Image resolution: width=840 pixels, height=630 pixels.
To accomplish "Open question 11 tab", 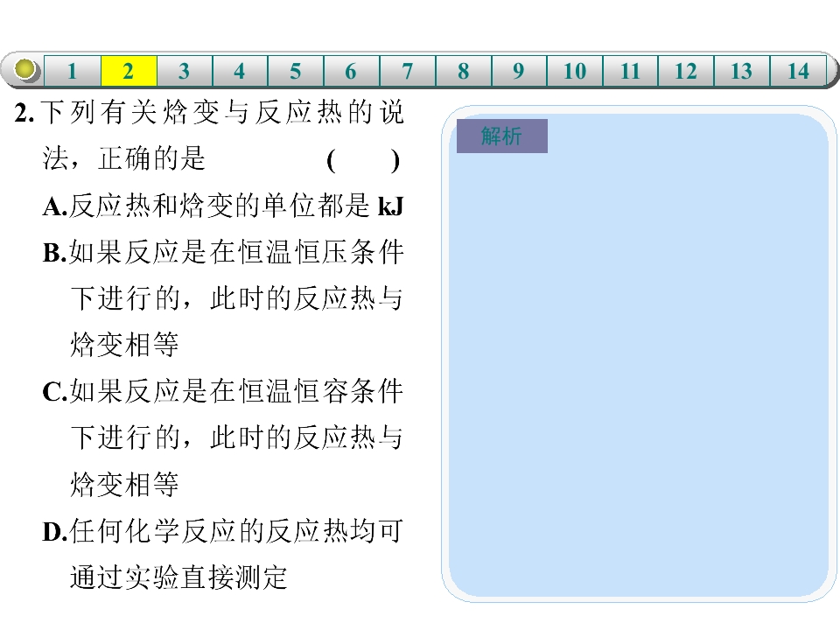I will 631,71.
